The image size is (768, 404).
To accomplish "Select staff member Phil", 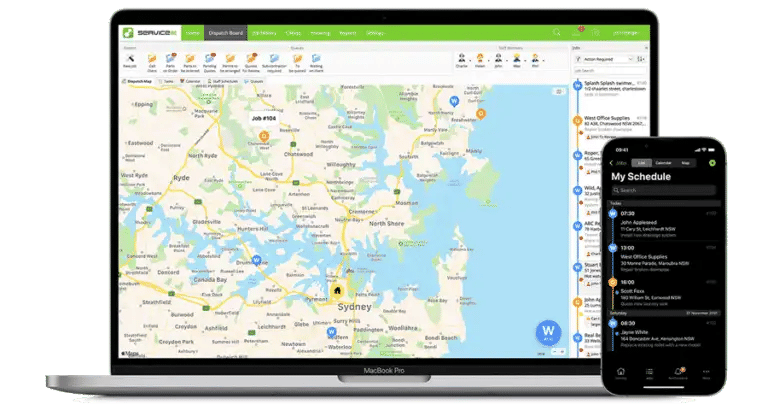I will pyautogui.click(x=535, y=61).
